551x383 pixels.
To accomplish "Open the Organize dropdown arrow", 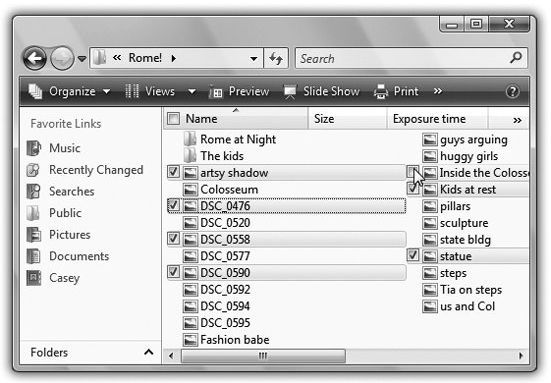I will [106, 92].
